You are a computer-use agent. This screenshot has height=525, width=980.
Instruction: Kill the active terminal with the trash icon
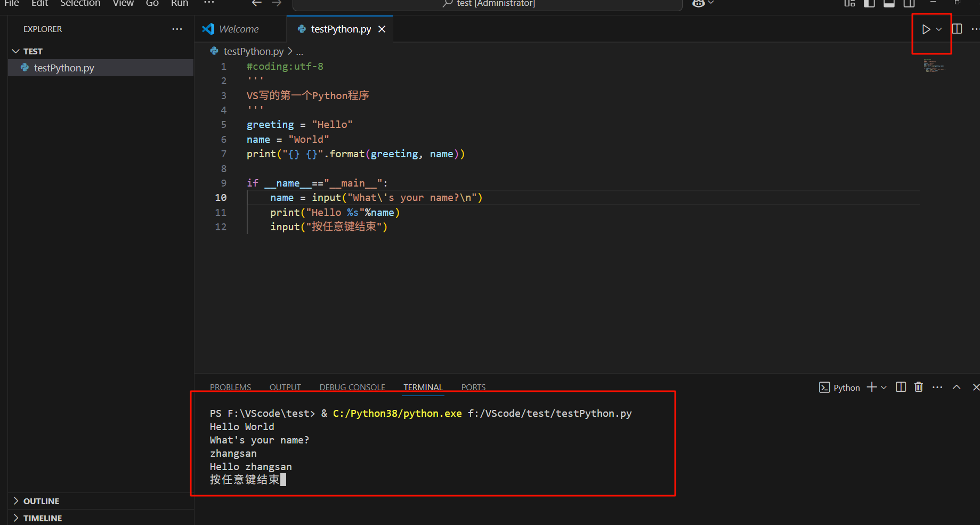(x=918, y=387)
